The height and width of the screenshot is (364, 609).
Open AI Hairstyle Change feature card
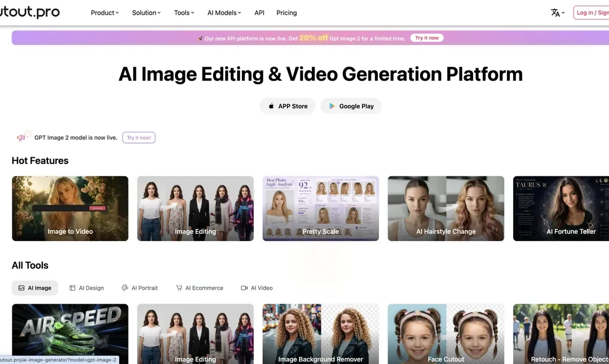446,208
